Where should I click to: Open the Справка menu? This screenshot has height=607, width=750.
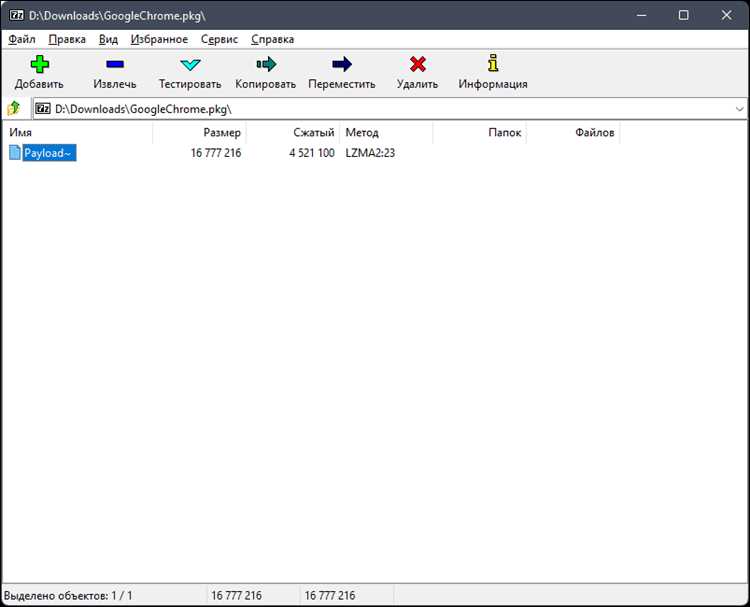click(x=272, y=39)
